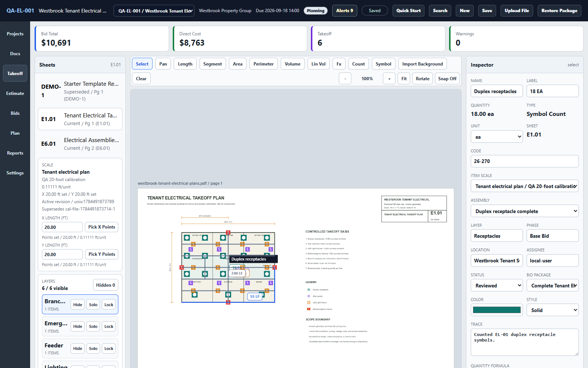Pick the Length measurement tool
Viewport: 588px width, 368px height.
point(185,64)
